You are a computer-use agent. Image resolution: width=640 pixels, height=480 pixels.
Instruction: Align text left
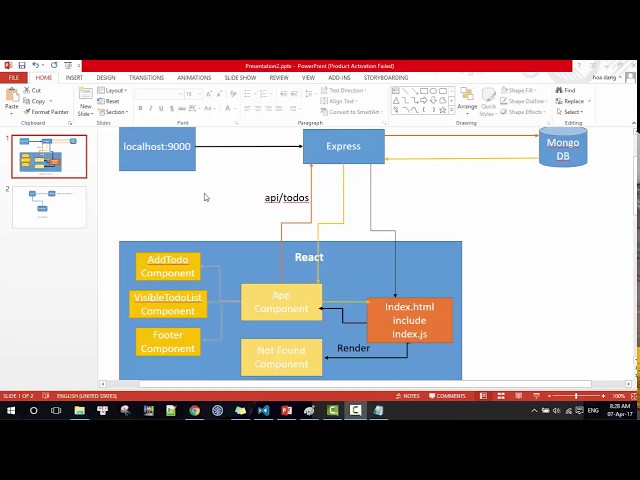[247, 108]
